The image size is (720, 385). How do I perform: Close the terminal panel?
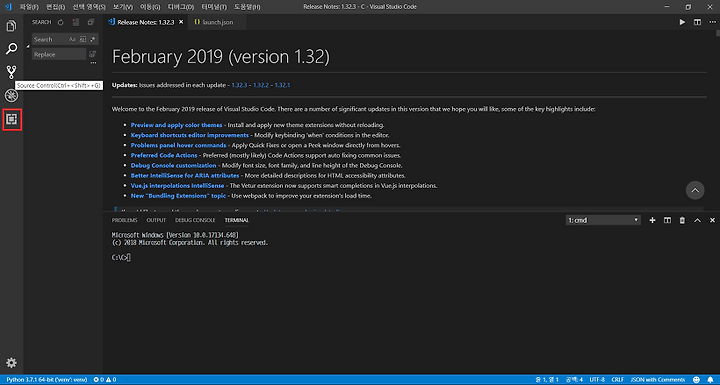coord(713,220)
